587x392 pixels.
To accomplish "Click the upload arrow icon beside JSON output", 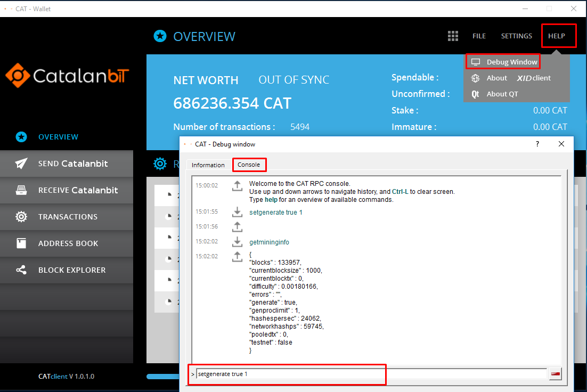I will (237, 257).
